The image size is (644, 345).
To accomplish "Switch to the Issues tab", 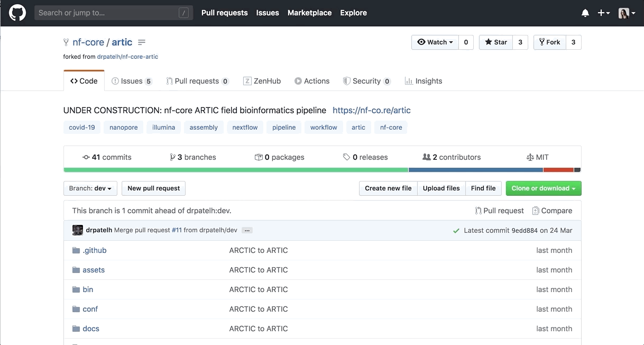I will 132,81.
